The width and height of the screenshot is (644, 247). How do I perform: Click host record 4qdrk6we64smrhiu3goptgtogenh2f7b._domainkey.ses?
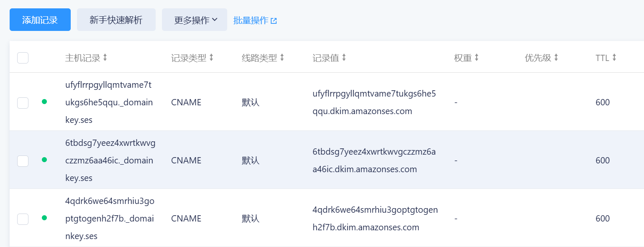pyautogui.click(x=110, y=219)
